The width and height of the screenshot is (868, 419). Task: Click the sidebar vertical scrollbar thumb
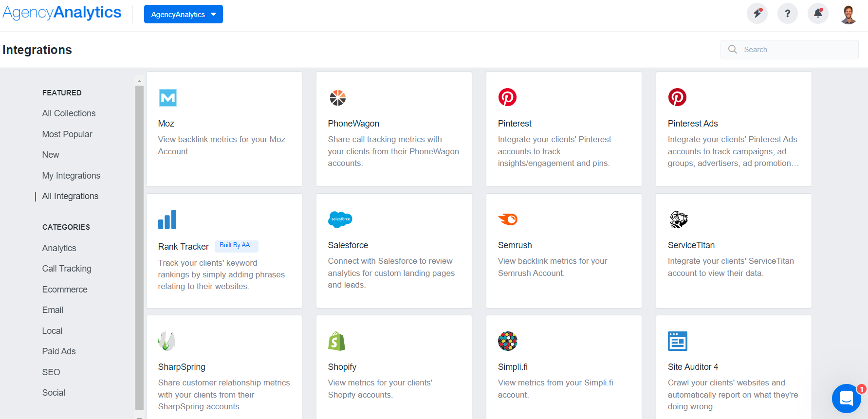pyautogui.click(x=139, y=248)
